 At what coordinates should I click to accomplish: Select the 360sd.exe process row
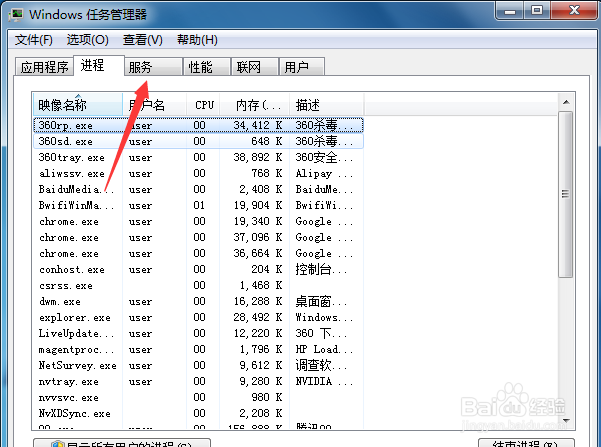coord(199,141)
